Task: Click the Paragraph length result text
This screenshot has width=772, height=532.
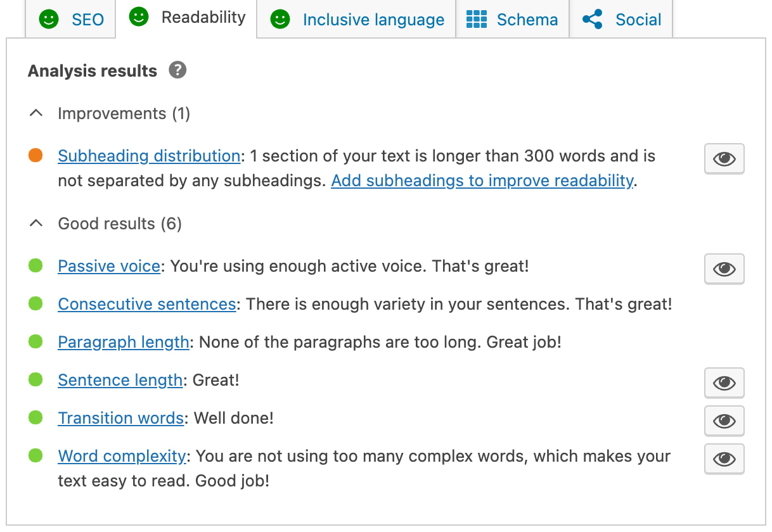Action: point(123,342)
